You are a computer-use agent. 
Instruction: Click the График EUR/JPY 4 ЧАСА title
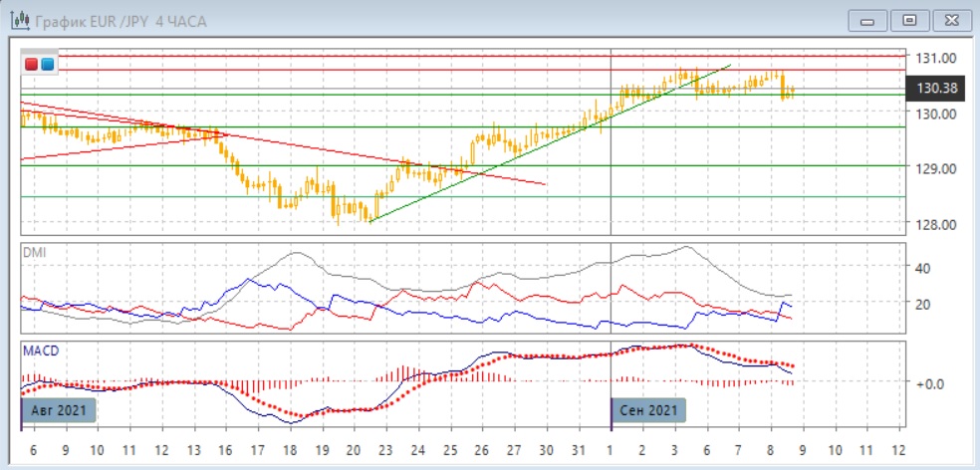tap(121, 21)
